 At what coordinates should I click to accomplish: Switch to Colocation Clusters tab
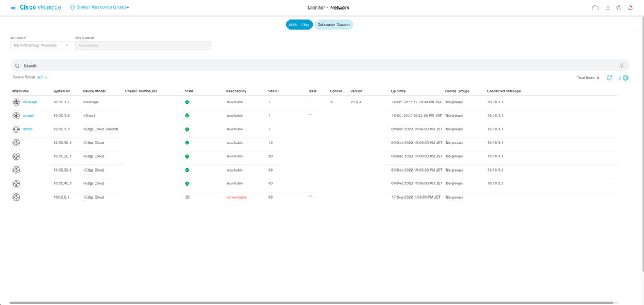click(334, 25)
